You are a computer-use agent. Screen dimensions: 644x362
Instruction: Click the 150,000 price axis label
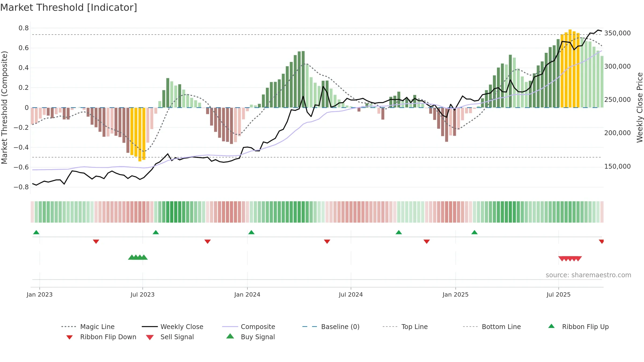617,167
